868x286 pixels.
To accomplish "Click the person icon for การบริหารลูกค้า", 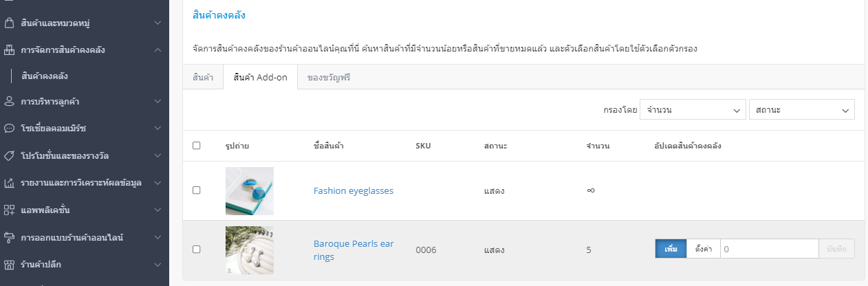I will coord(9,102).
